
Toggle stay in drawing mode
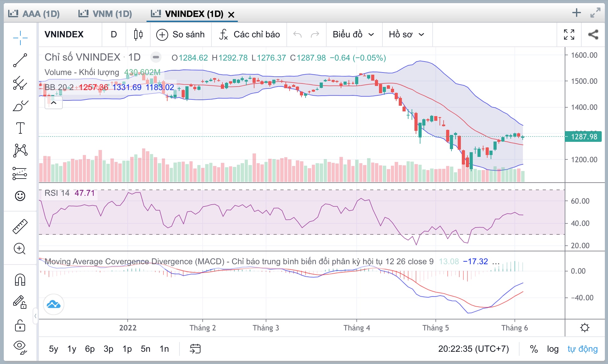tap(20, 302)
